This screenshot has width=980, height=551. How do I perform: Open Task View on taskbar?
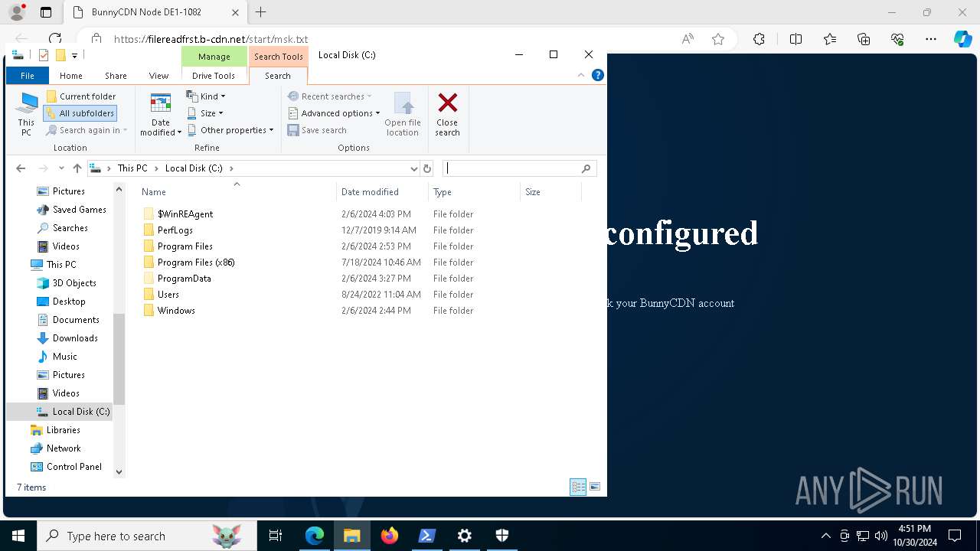(276, 536)
